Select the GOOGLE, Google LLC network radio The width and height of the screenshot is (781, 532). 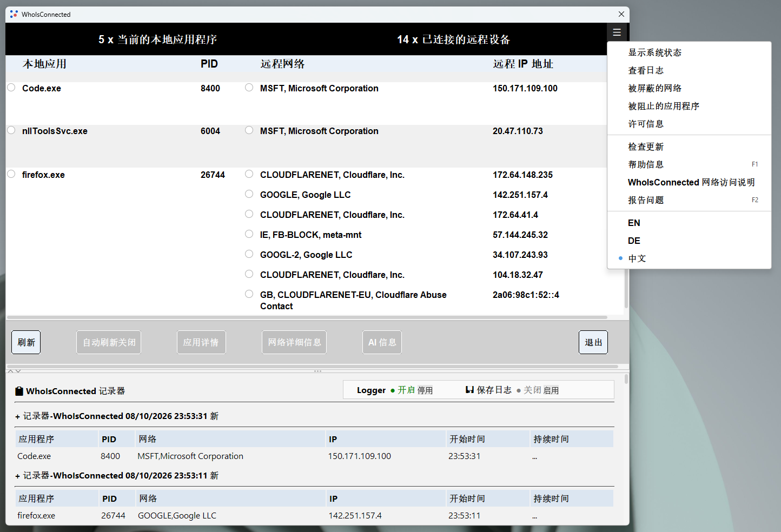click(x=249, y=194)
